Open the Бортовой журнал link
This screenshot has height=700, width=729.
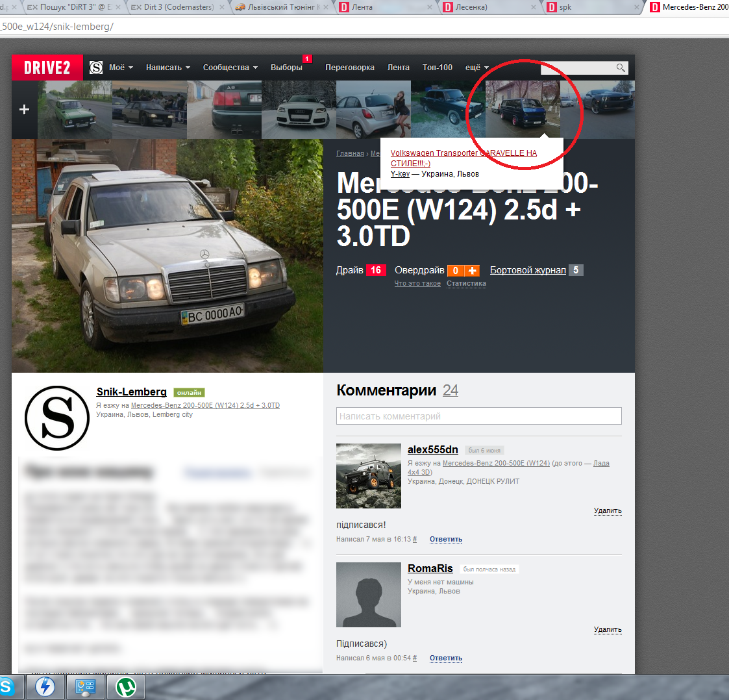pyautogui.click(x=528, y=270)
